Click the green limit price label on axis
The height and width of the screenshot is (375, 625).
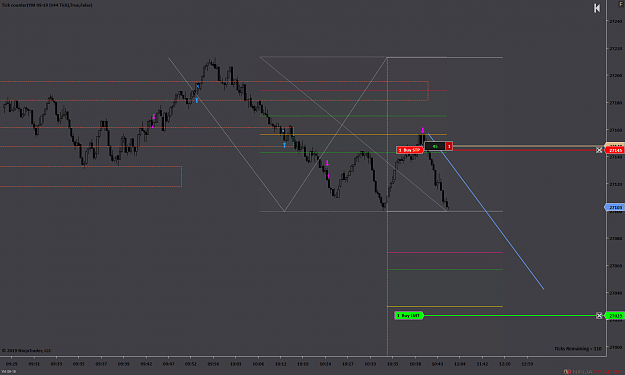coord(615,316)
